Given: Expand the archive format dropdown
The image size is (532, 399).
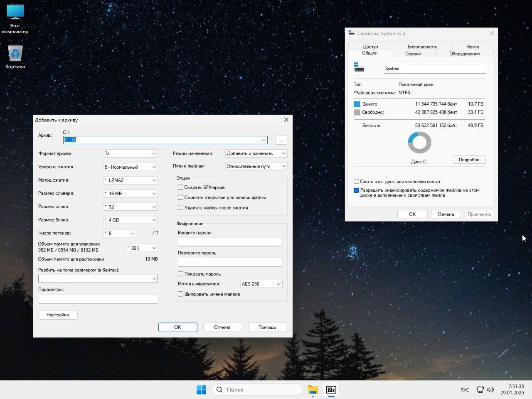Looking at the screenshot, I should [130, 153].
